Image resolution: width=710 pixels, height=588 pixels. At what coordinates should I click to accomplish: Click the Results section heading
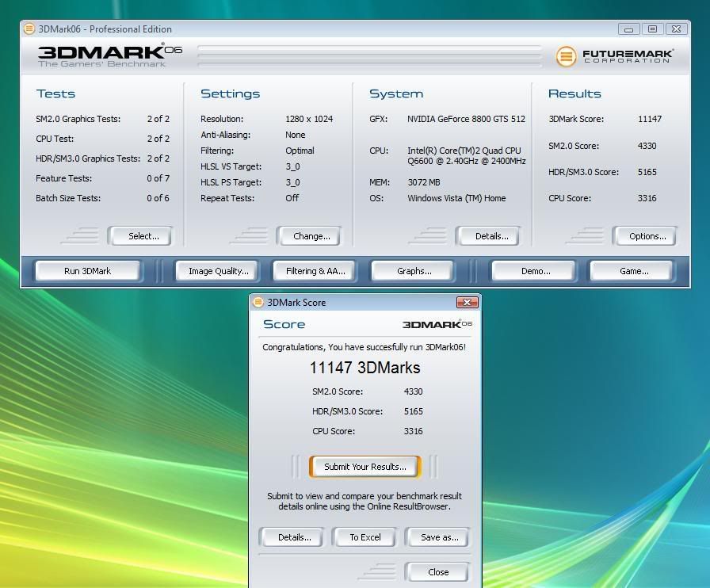click(x=574, y=94)
